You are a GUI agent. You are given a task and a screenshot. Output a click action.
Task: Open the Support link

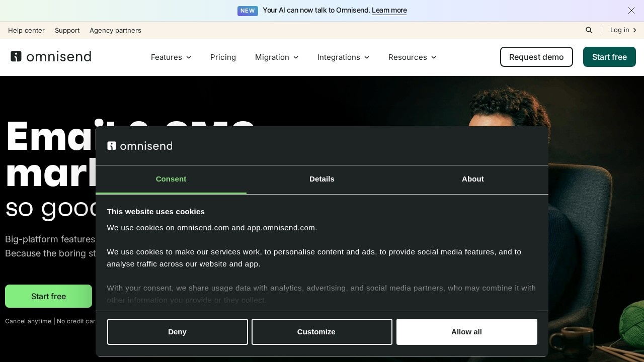pos(67,30)
